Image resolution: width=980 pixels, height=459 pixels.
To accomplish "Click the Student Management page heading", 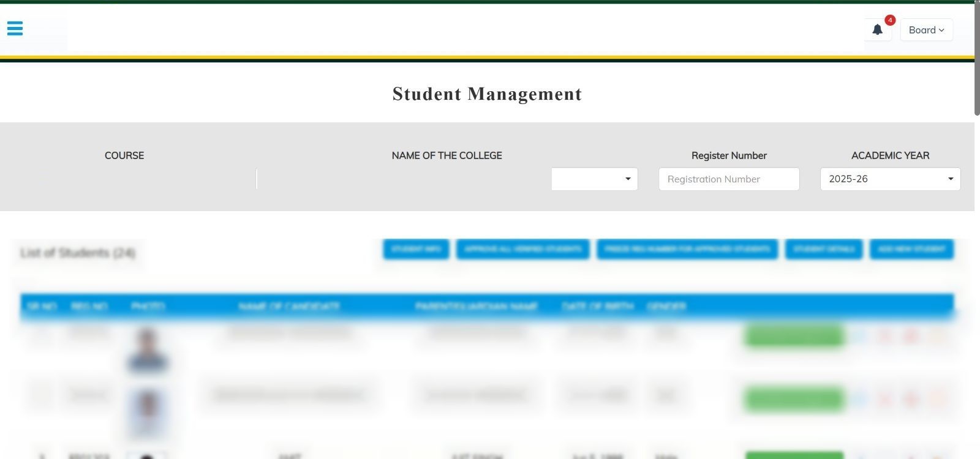I will 487,94.
